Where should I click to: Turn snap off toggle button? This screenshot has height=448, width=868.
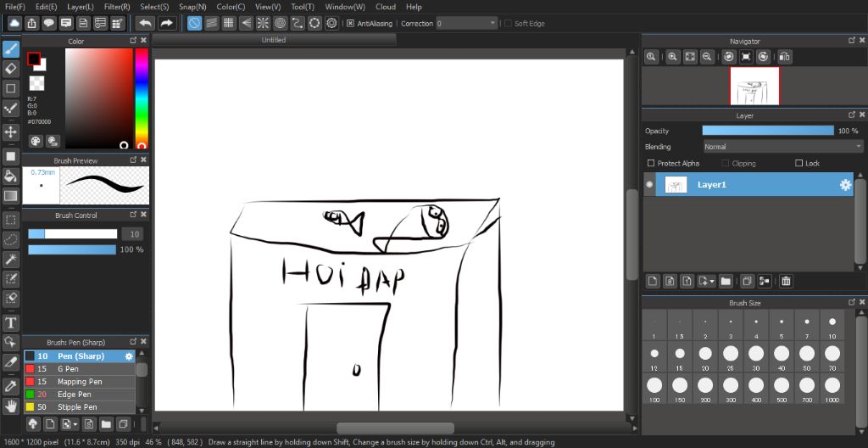pos(194,23)
